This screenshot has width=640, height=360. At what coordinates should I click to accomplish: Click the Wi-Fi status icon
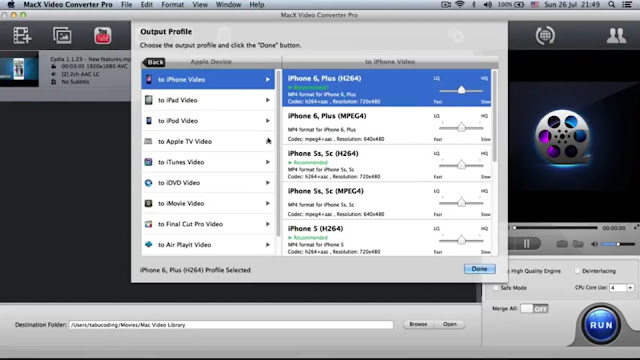click(460, 4)
